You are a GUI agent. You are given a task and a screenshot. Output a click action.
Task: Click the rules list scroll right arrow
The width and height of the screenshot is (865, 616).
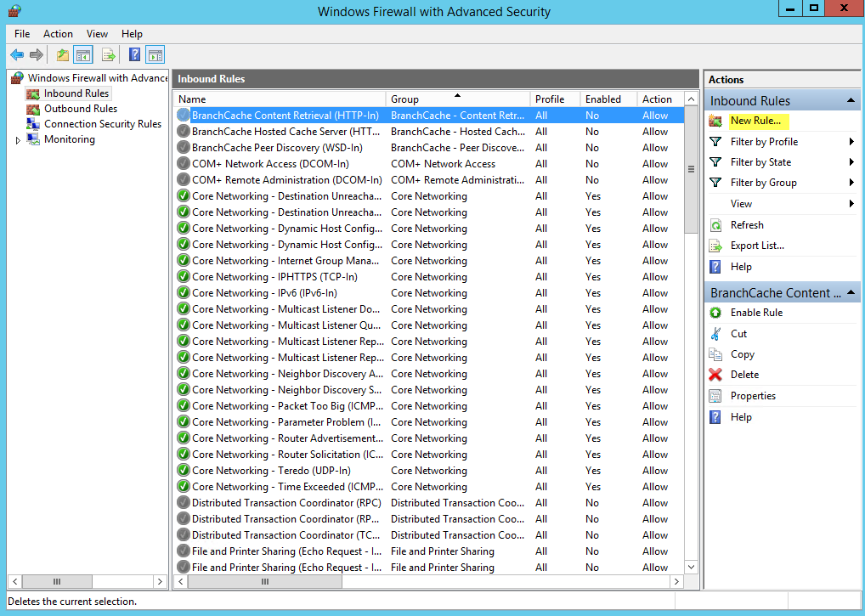tap(677, 582)
